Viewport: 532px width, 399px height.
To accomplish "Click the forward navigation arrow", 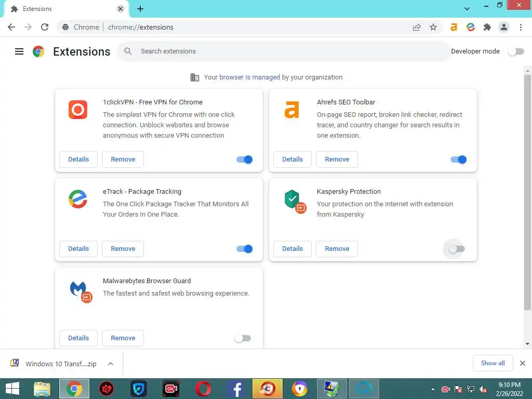I will tap(28, 27).
